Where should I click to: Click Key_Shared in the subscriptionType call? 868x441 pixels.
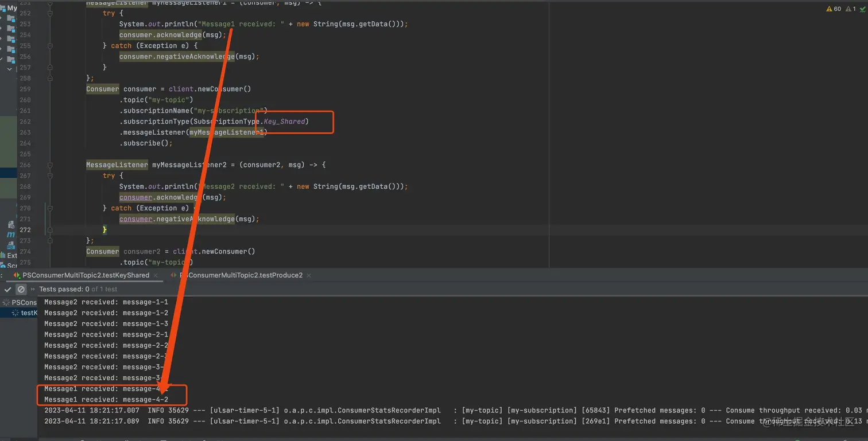(284, 122)
